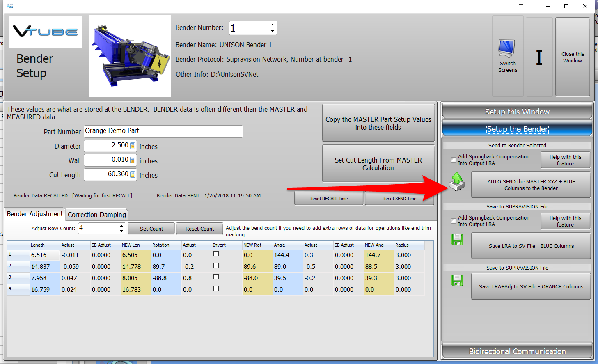Decrease the Adjust Row Count value

click(x=121, y=231)
